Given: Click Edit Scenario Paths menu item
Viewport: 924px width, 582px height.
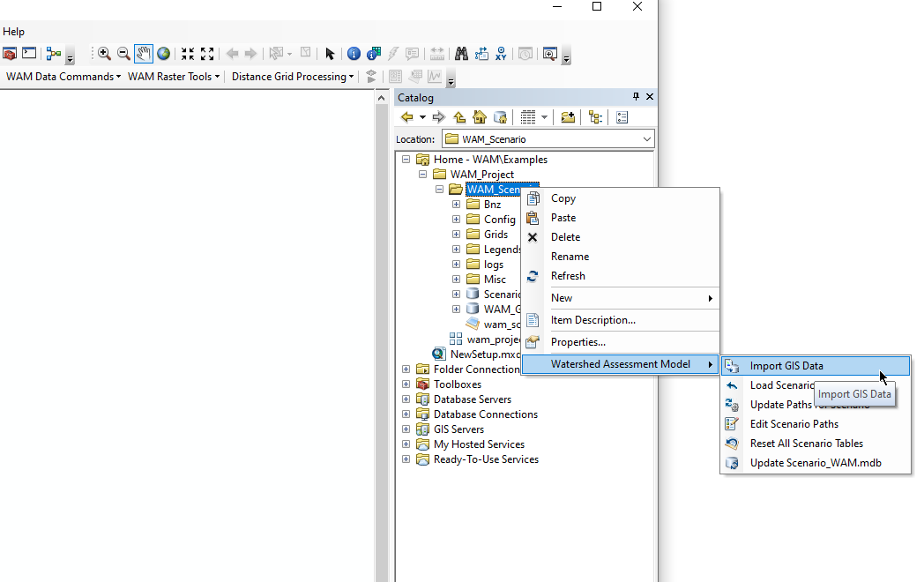Looking at the screenshot, I should coord(816,424).
